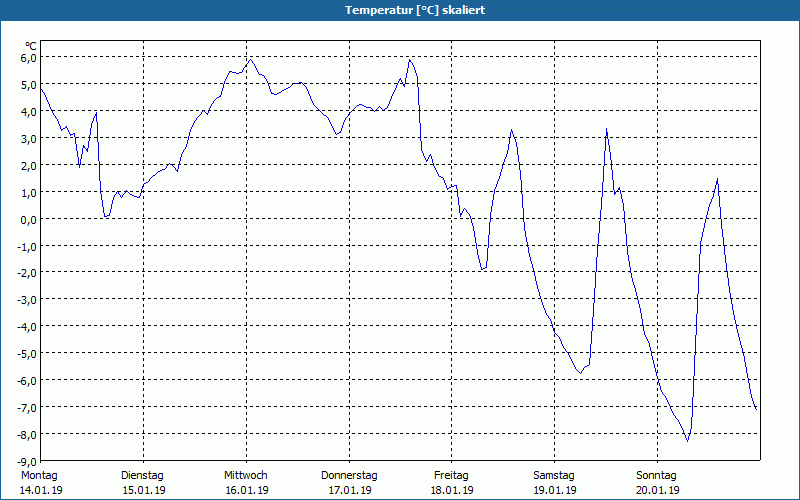
Task: Click the -8,0 y-axis label
Action: coord(28,435)
